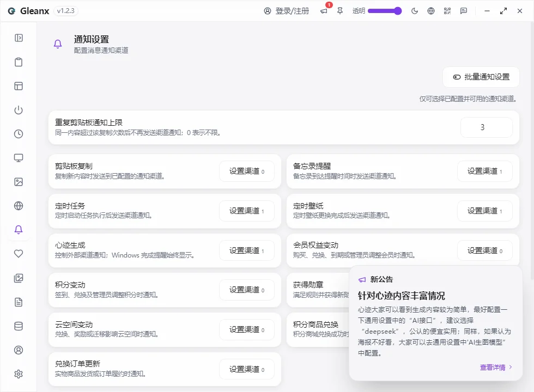534x392 pixels.
Task: Open the clipboard page in sidebar
Action: point(19,62)
